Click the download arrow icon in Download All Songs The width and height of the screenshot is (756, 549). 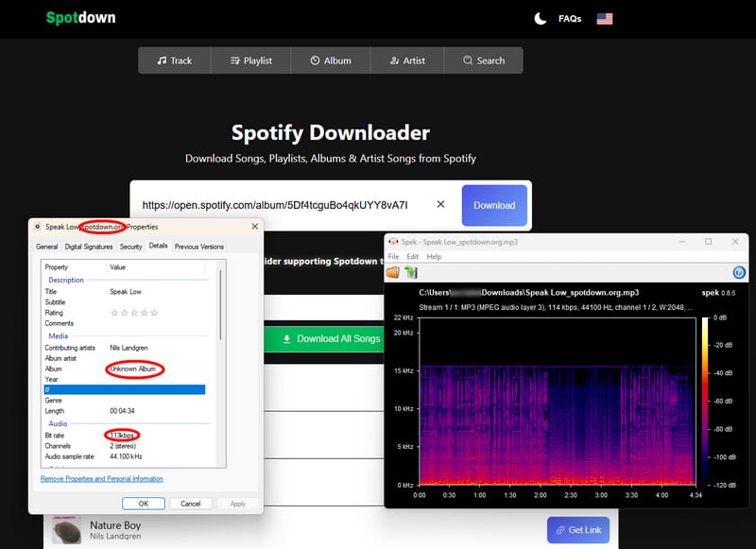point(286,339)
